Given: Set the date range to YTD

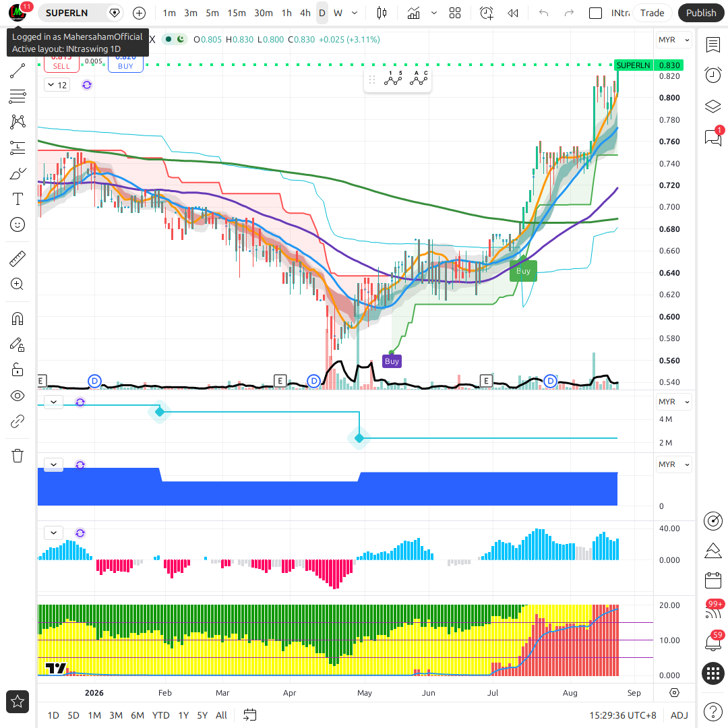Looking at the screenshot, I should point(160,715).
